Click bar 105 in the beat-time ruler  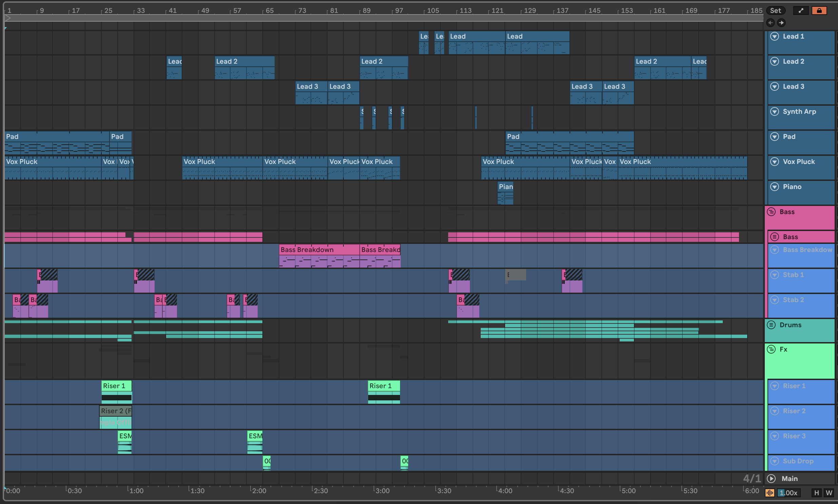(x=433, y=10)
